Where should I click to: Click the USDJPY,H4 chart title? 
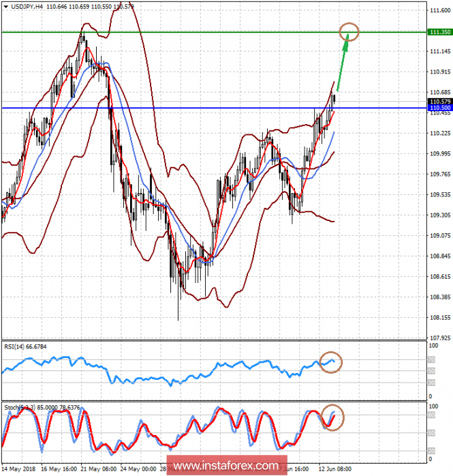click(25, 6)
